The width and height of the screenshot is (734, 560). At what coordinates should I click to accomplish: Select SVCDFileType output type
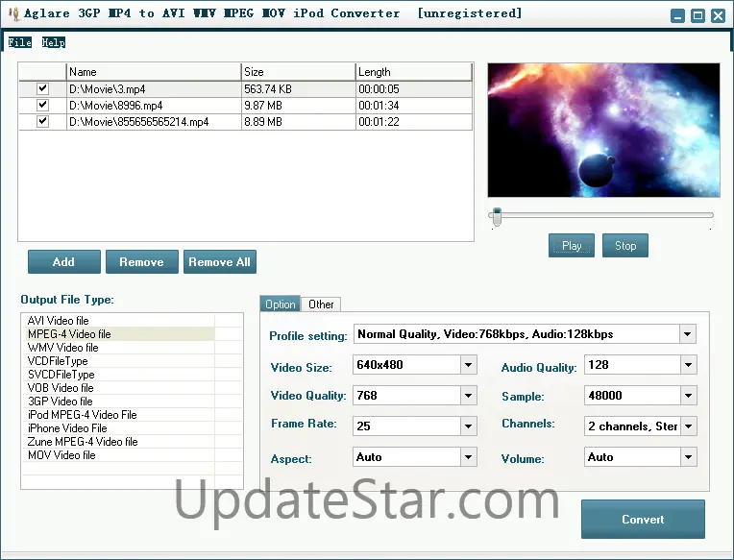tap(118, 375)
